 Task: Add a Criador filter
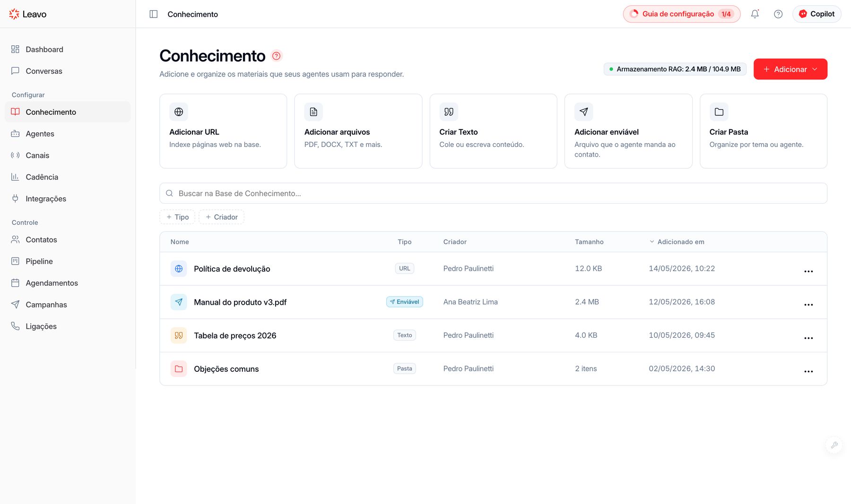click(221, 217)
